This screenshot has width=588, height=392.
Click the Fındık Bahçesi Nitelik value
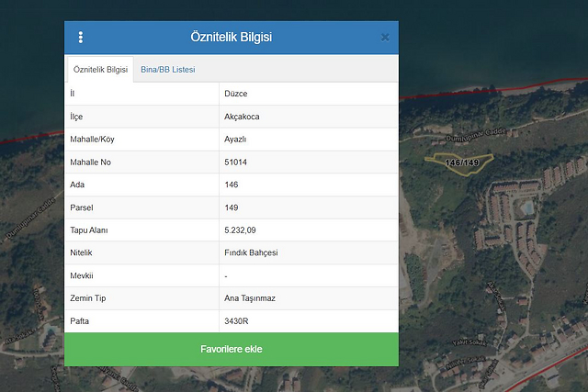[x=251, y=252]
